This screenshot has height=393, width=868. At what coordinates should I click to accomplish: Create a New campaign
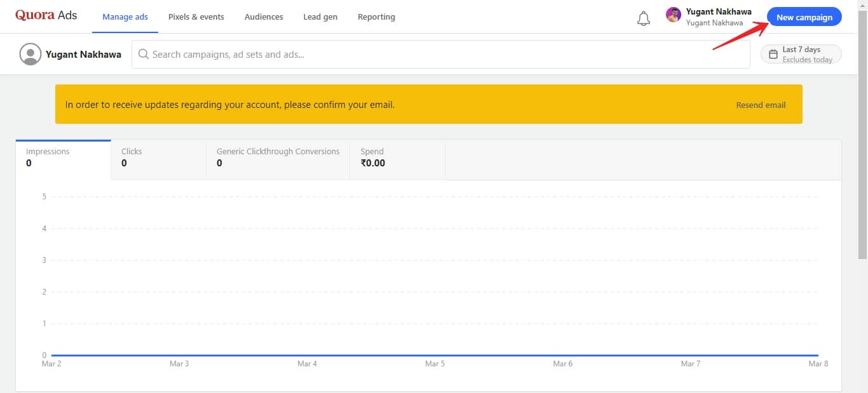(x=804, y=17)
